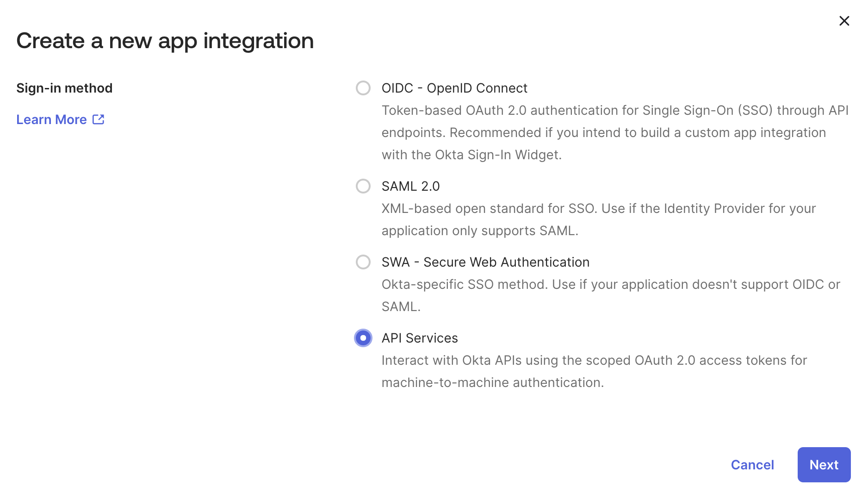Close the app integration dialog
Image resolution: width=868 pixels, height=499 pixels.
click(x=844, y=21)
